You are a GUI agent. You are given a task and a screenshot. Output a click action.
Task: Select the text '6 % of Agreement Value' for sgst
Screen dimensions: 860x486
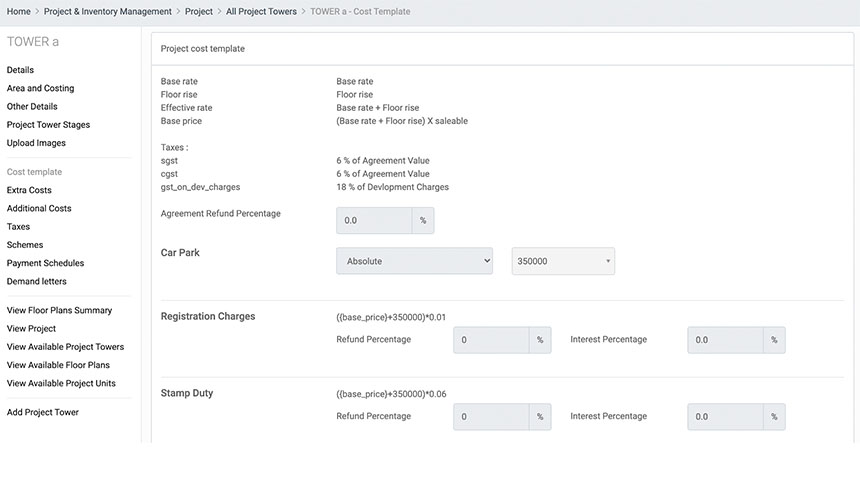point(383,161)
